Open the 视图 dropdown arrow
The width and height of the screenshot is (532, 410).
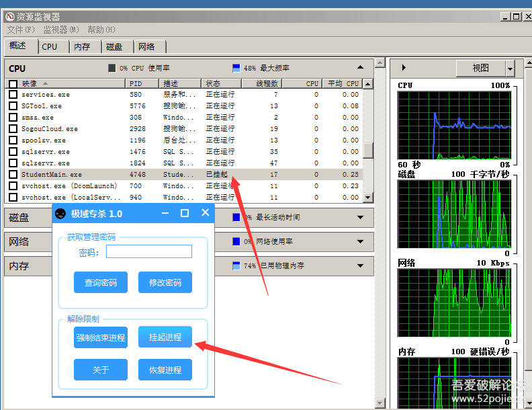click(x=510, y=69)
